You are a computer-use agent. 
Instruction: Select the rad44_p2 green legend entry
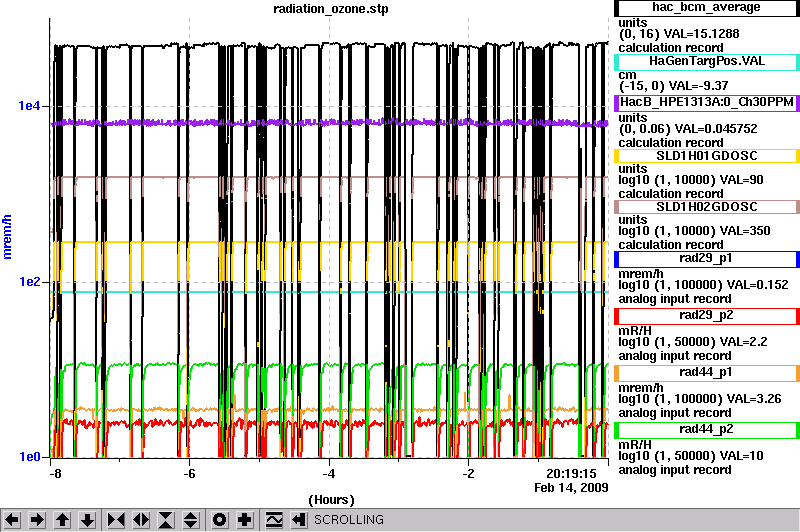click(707, 430)
